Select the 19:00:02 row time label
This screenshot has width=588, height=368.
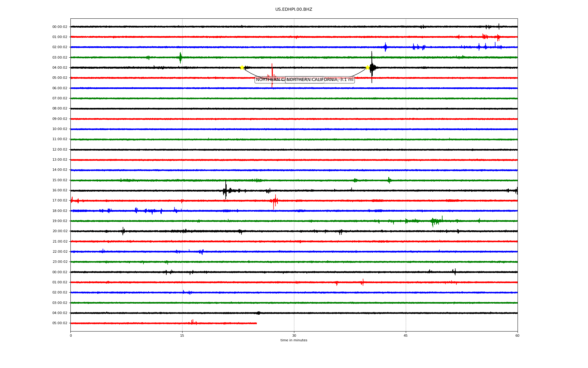pyautogui.click(x=60, y=221)
